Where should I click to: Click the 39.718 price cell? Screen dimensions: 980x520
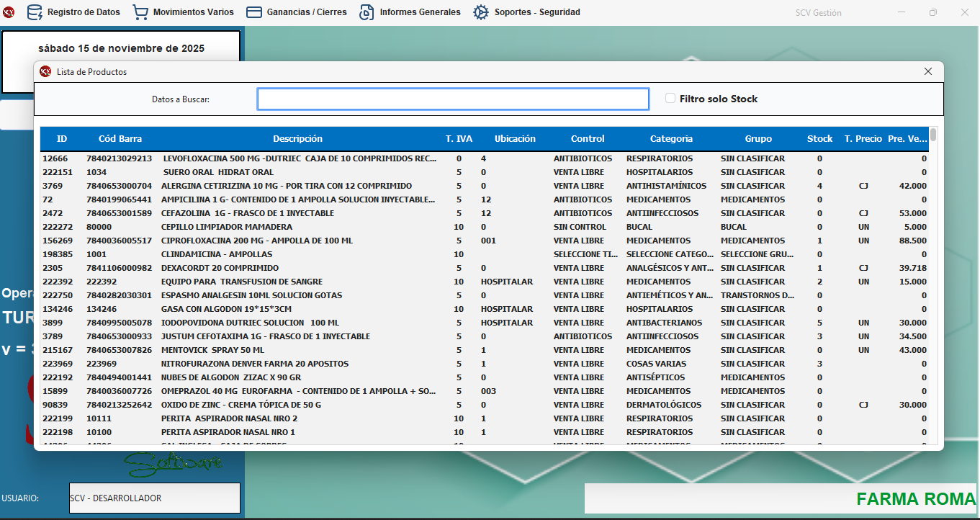click(912, 268)
